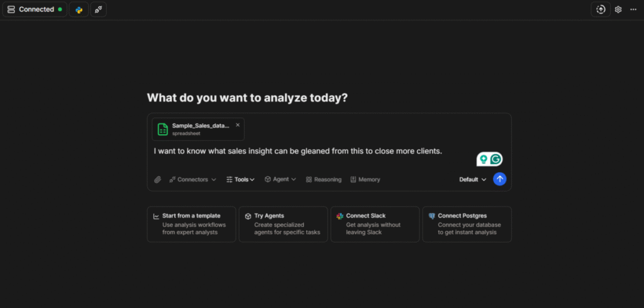Click the Grammarly icon in the prompt box
Viewport: 644px width, 308px height.
click(496, 159)
